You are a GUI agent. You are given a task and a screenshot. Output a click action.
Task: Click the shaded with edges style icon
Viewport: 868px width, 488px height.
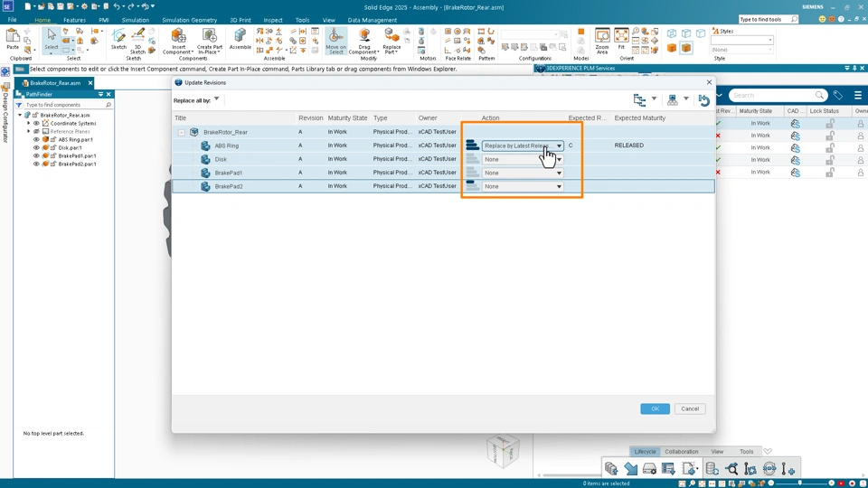(x=686, y=48)
